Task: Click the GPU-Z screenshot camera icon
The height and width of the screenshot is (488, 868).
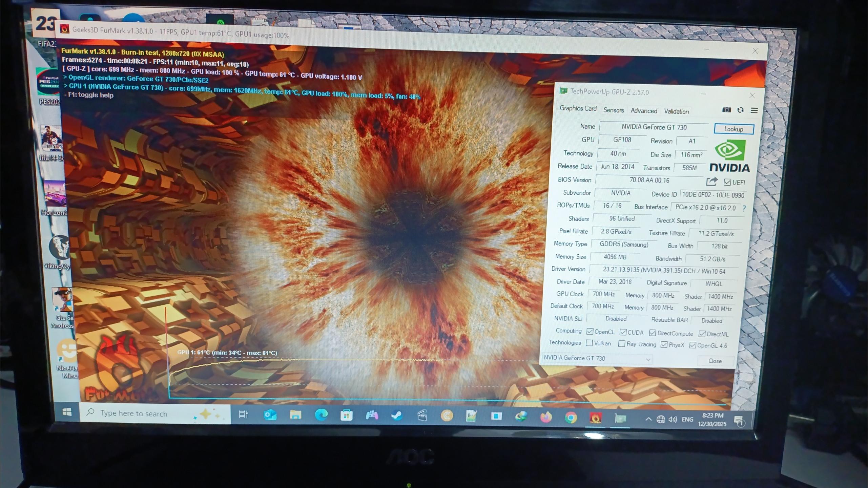Action: pyautogui.click(x=726, y=110)
